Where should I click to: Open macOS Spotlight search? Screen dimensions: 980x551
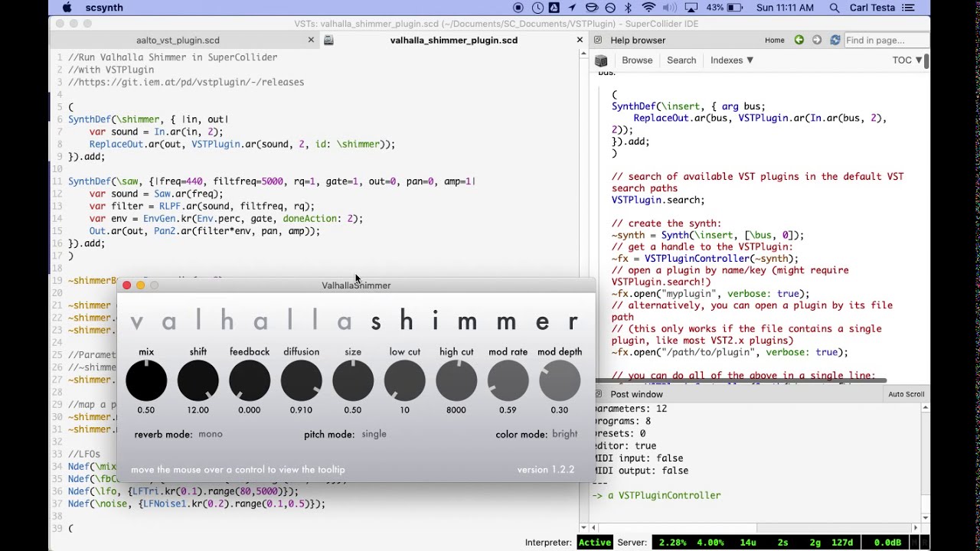pyautogui.click(x=834, y=8)
